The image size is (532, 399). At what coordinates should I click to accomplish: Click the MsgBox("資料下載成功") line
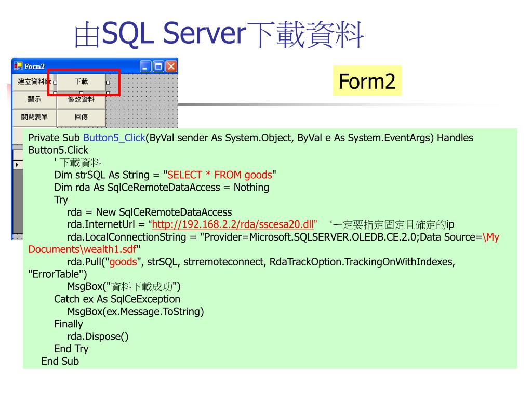124,287
